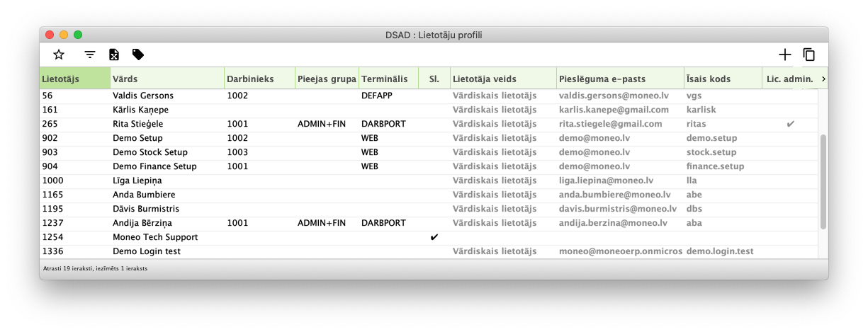Sort by the Pieejas grupa column header
Image resolution: width=868 pixels, height=332 pixels.
327,79
